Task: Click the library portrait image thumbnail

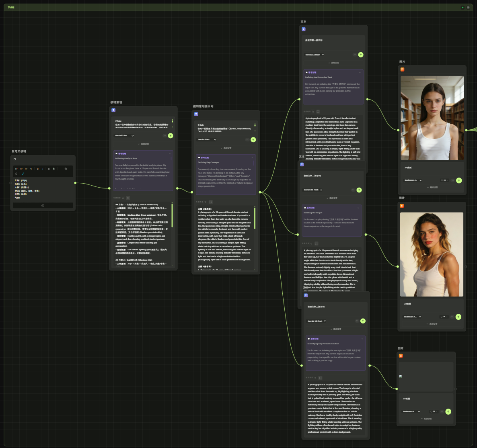Action: point(432,118)
